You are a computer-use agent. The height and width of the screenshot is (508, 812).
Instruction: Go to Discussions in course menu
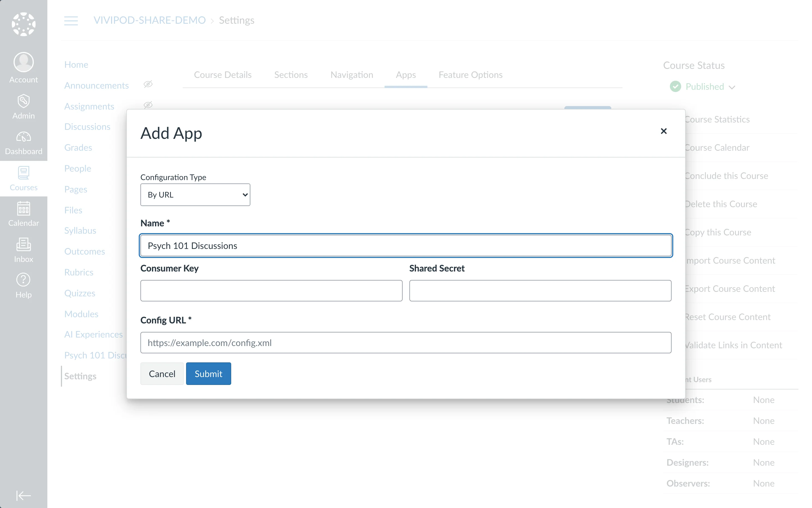coord(87,127)
